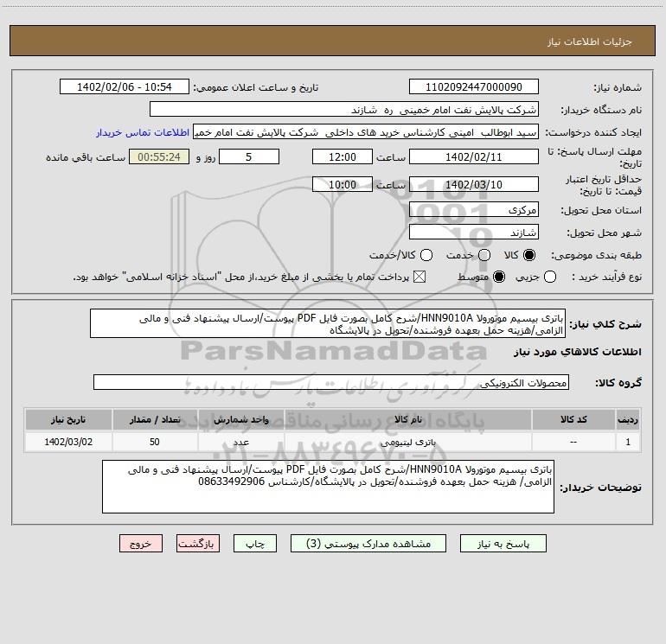666x644 pixels.
Task: Click the remaining time 00:55:24 field
Action: coord(159,157)
